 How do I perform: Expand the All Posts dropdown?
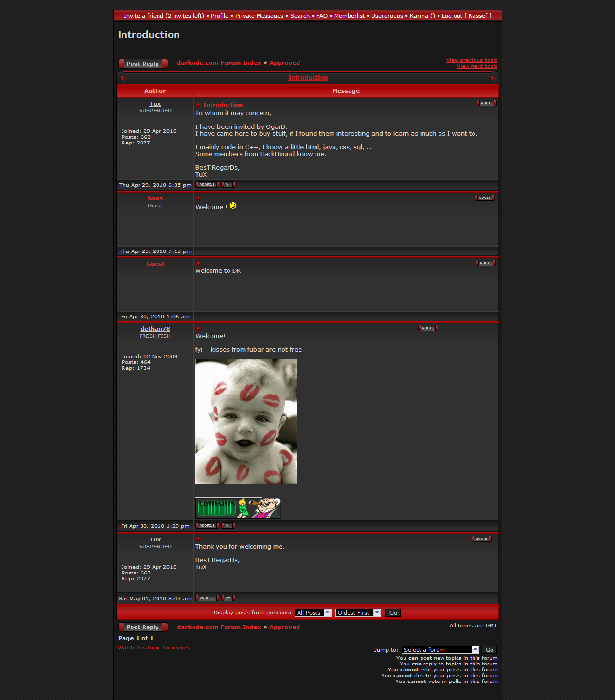click(x=313, y=613)
